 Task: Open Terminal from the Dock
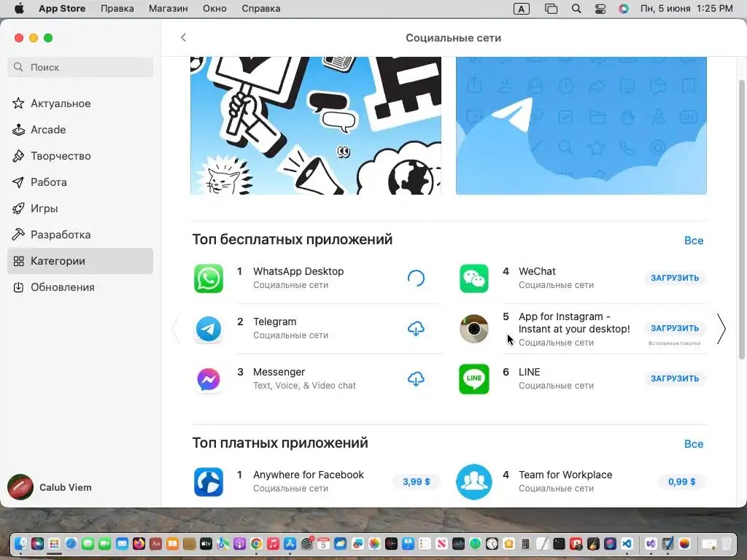559,543
